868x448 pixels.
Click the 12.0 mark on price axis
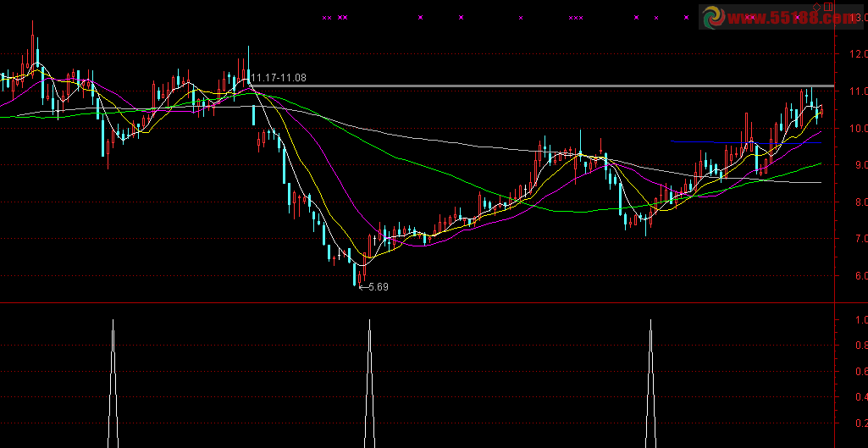[x=855, y=54]
